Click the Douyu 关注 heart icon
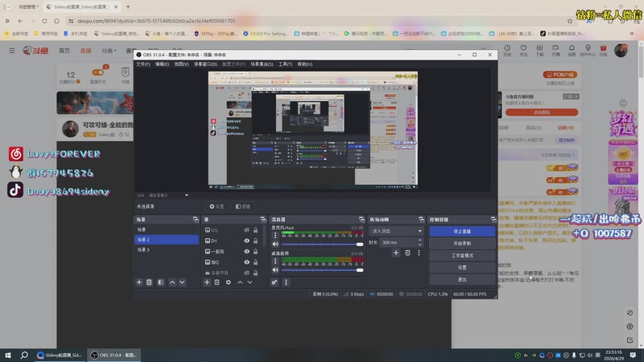 [x=523, y=50]
